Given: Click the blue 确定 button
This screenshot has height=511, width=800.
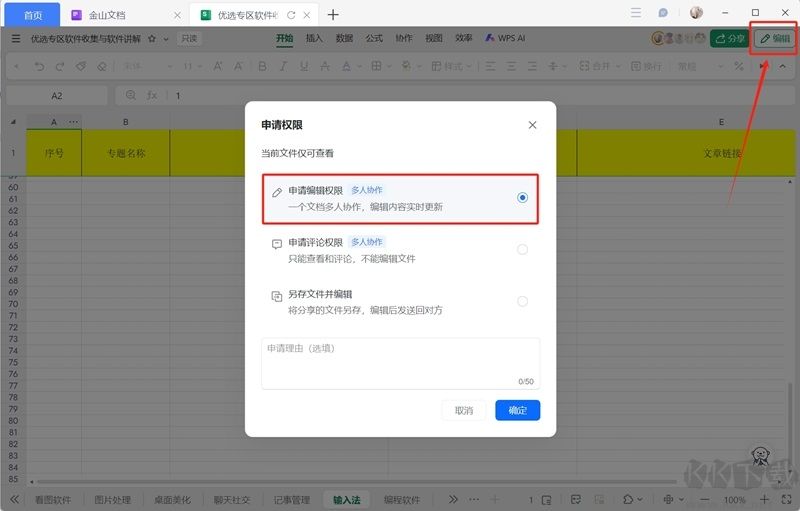Looking at the screenshot, I should click(x=517, y=410).
